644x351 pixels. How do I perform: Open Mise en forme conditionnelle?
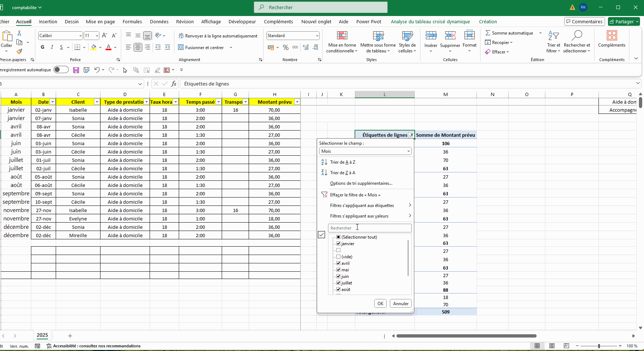342,42
